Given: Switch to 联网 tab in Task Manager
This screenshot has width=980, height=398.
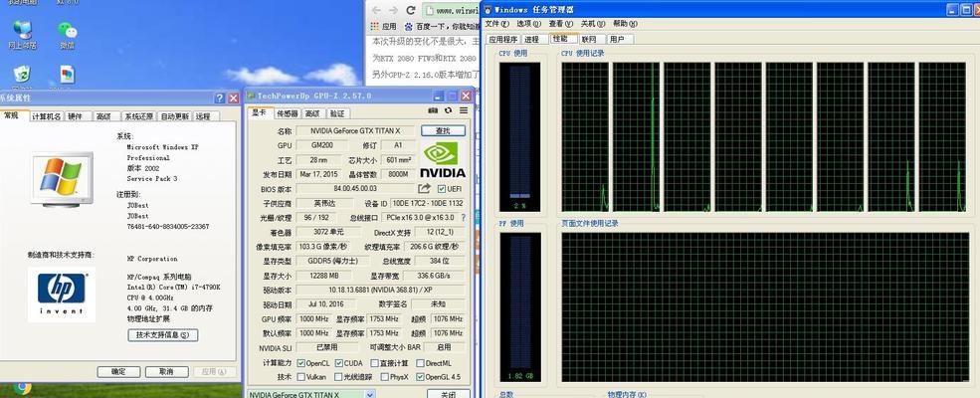Looking at the screenshot, I should [589, 40].
